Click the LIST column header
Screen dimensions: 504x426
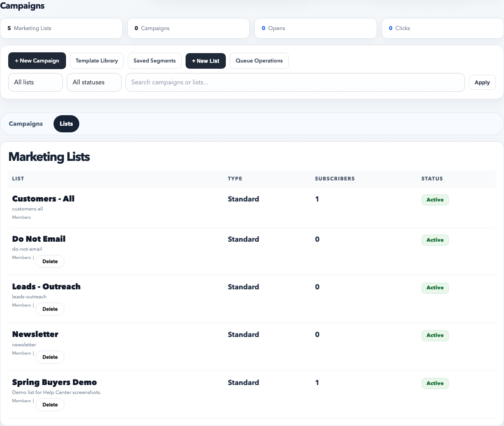(18, 179)
